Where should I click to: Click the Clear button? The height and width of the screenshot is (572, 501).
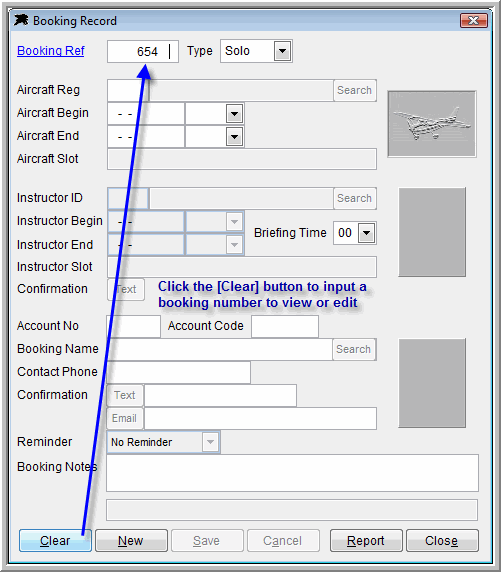(55, 540)
